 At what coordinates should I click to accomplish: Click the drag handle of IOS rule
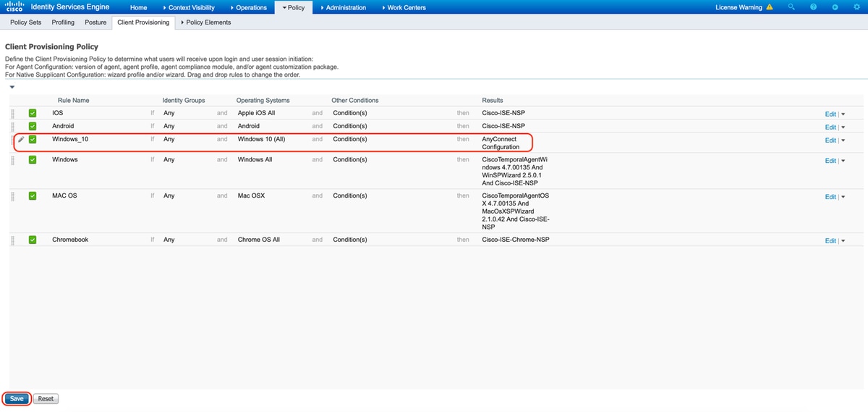12,114
